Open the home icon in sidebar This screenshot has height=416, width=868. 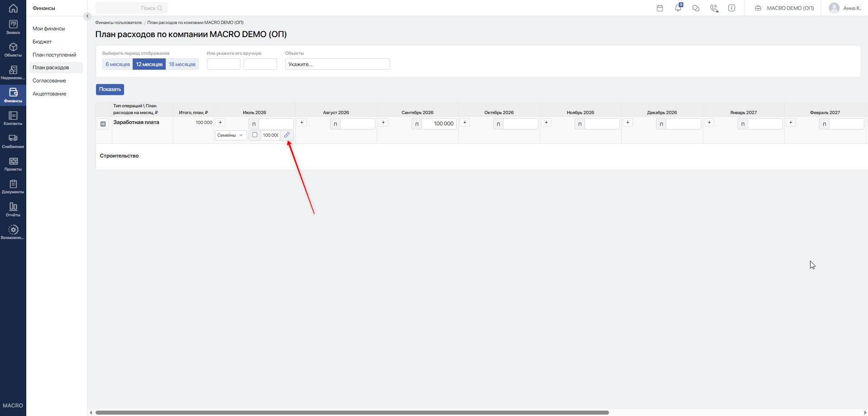click(x=13, y=8)
